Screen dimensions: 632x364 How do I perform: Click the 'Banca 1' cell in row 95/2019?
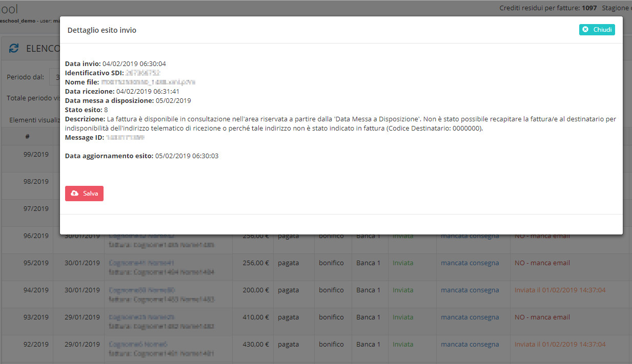369,263
